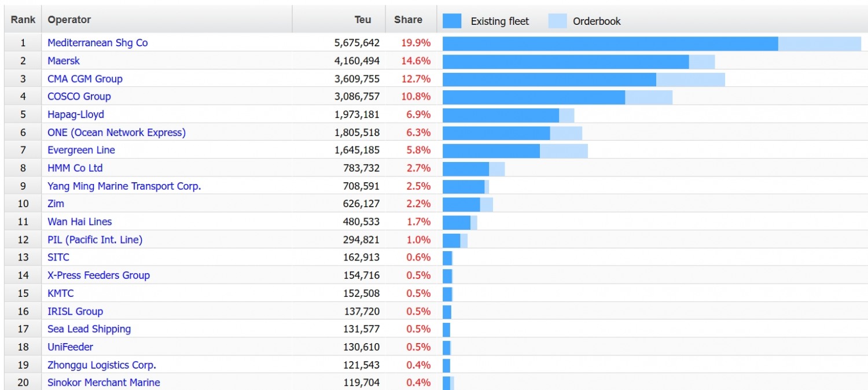Screen dimensions: 868x390
Task: Sort table by Teu column header
Action: [x=363, y=20]
